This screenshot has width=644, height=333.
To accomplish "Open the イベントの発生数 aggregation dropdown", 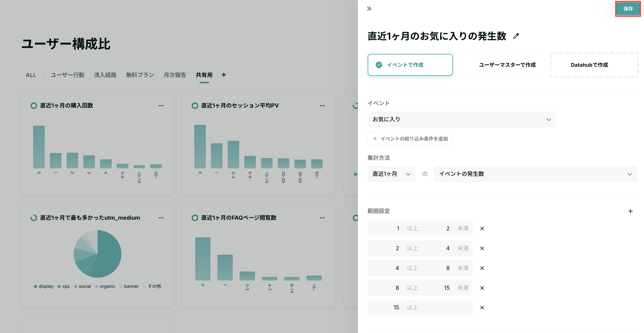I will coord(535,174).
